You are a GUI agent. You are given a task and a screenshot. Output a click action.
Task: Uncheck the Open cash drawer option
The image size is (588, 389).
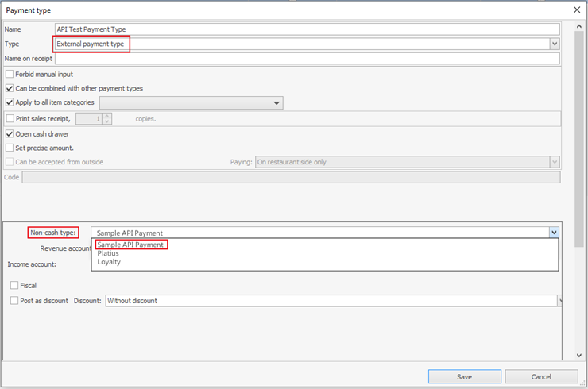pyautogui.click(x=10, y=133)
